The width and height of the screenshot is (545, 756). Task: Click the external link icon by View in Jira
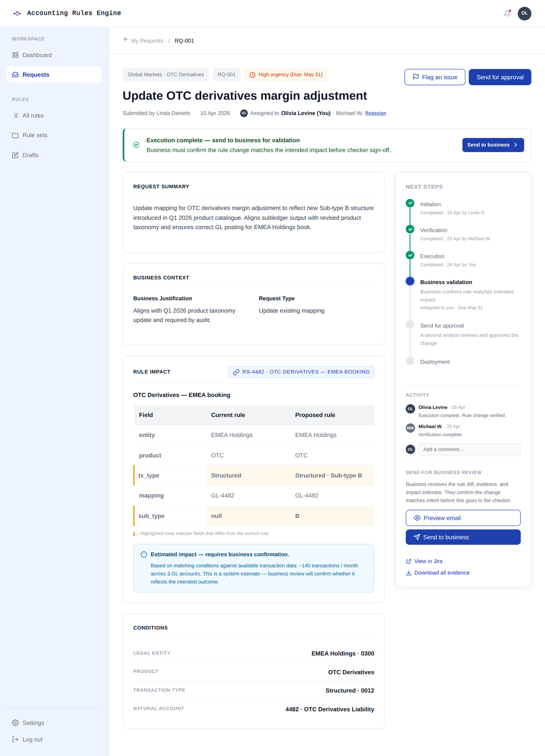[409, 562]
